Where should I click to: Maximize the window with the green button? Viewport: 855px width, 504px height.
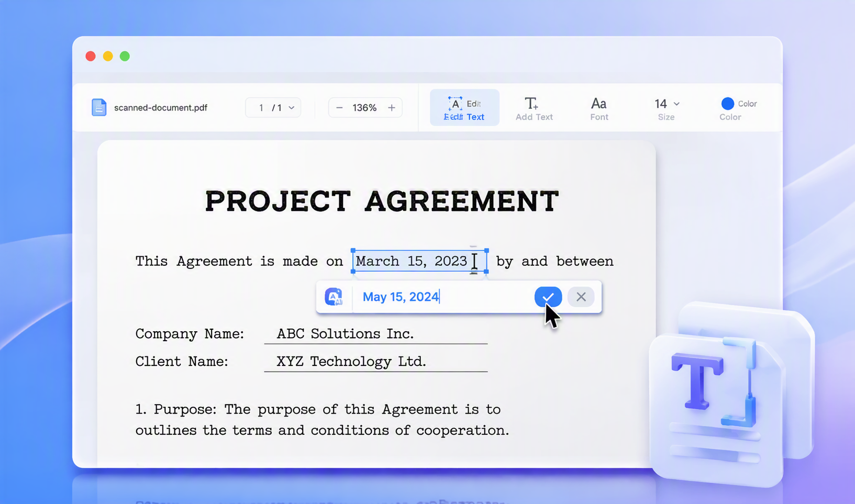(x=125, y=56)
